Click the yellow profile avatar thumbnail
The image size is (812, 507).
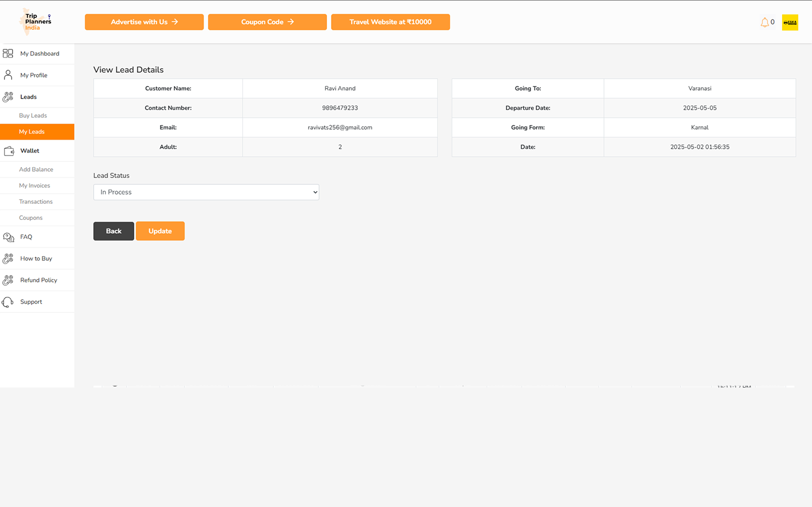(790, 22)
